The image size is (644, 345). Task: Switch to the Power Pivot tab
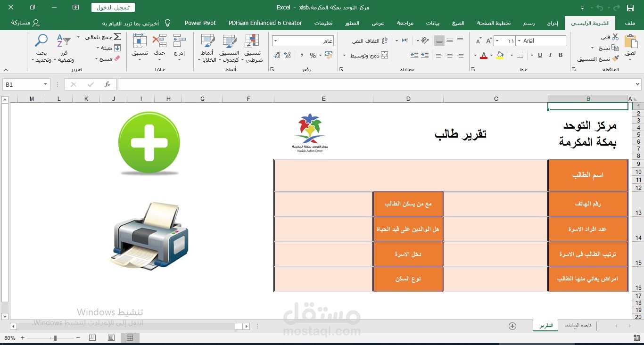200,23
